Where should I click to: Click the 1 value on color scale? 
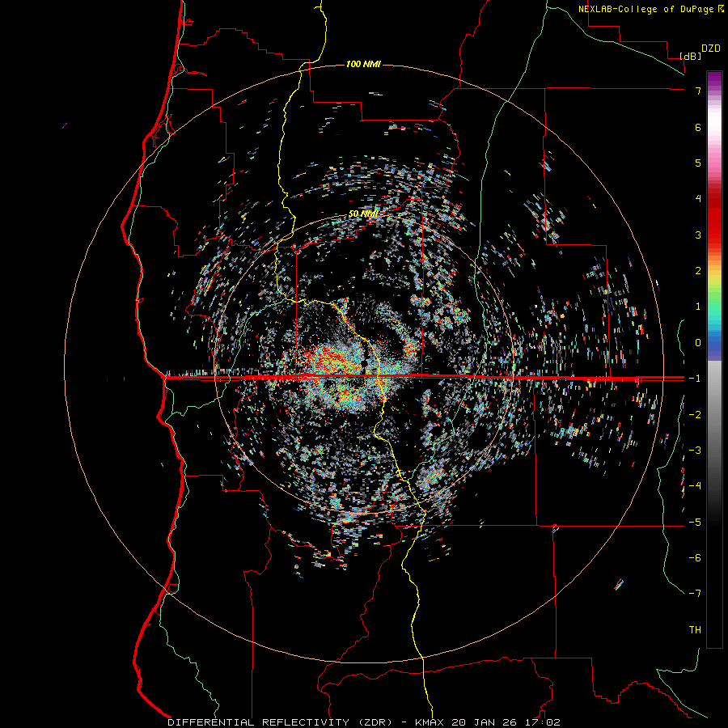pos(698,307)
